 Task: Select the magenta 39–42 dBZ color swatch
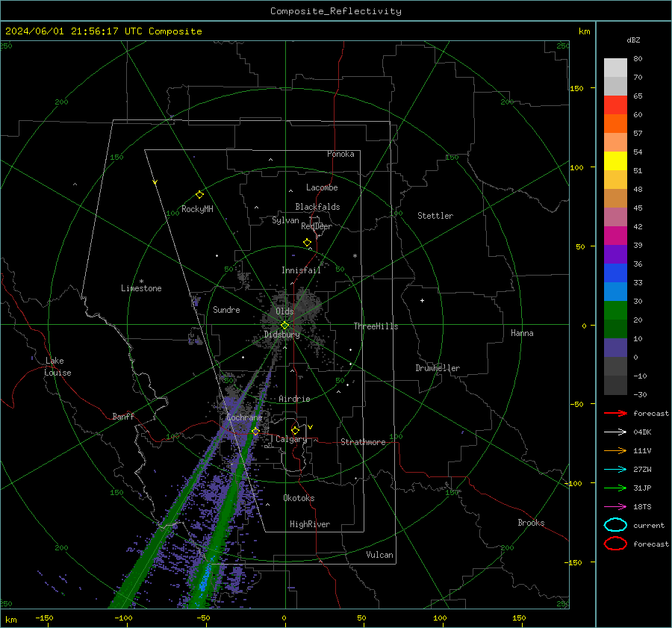(x=615, y=235)
